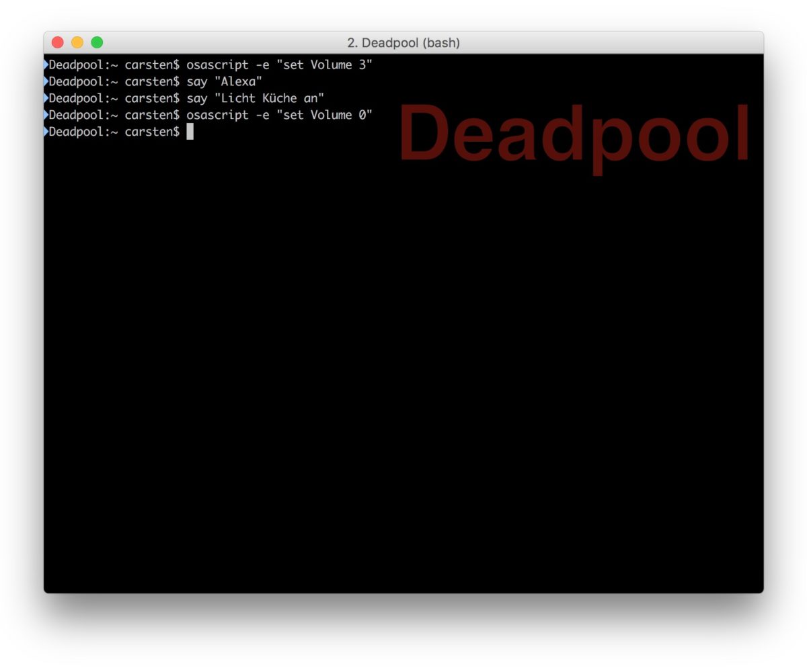
Task: Click the blue prompt mark beside "set Volume 0"
Action: pos(46,115)
